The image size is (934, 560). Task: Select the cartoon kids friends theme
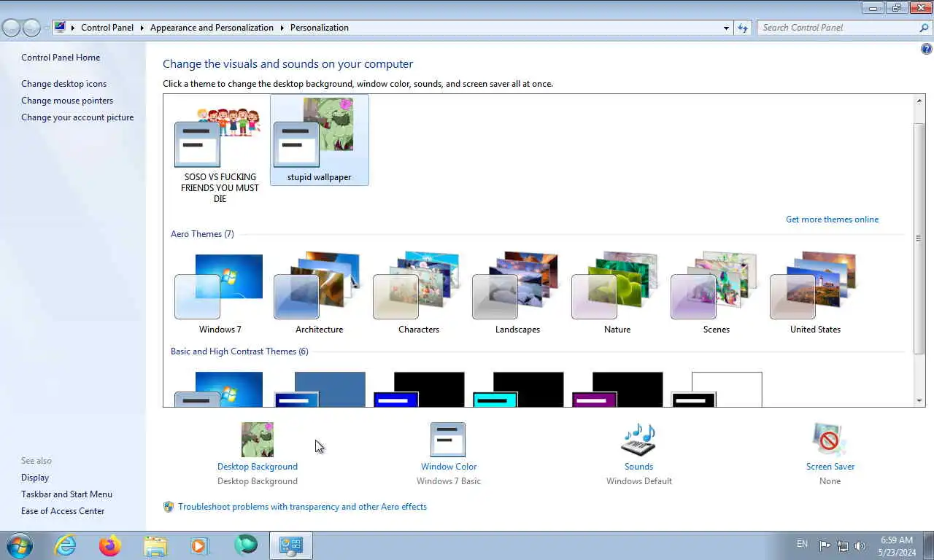click(219, 149)
